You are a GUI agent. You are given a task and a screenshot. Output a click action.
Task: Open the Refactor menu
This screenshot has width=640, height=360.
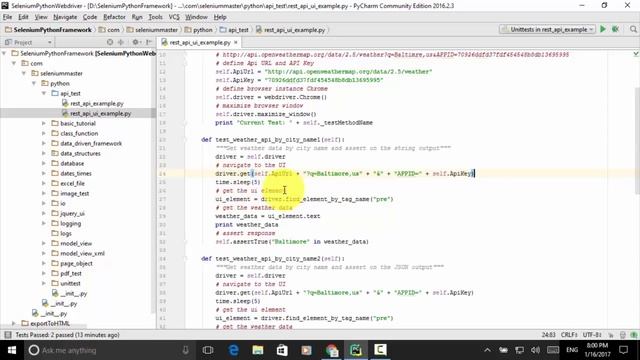coord(114,17)
